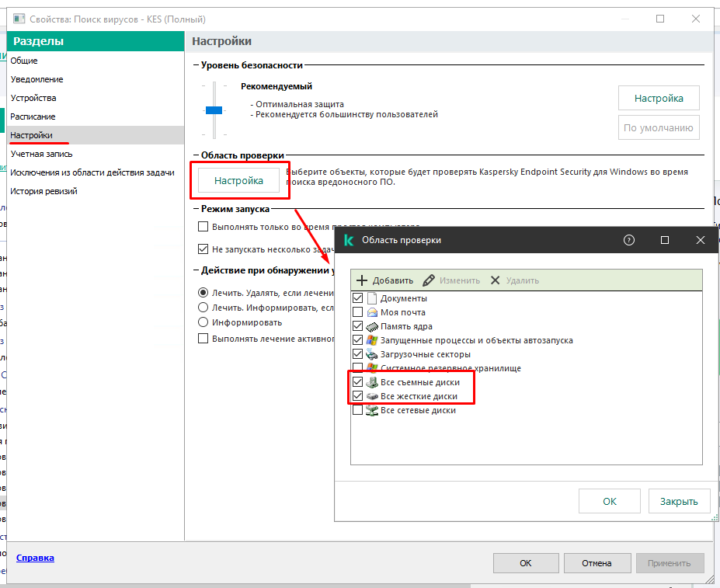Uncheck the Все съемные диски checkbox
The height and width of the screenshot is (588, 720).
(358, 382)
